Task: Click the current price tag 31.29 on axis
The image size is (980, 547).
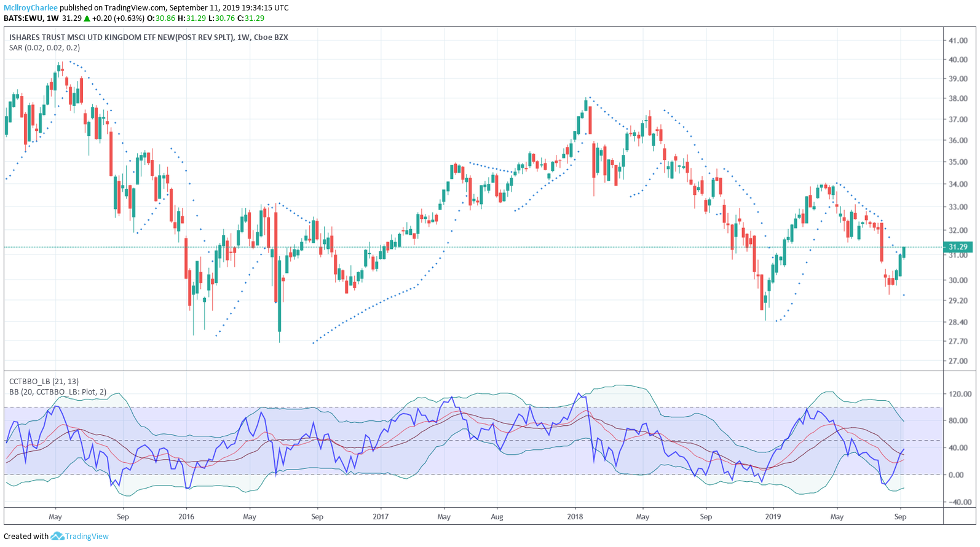Action: point(958,247)
